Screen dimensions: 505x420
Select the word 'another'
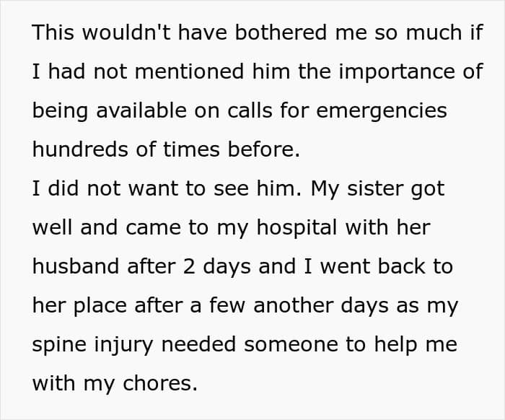coord(294,305)
